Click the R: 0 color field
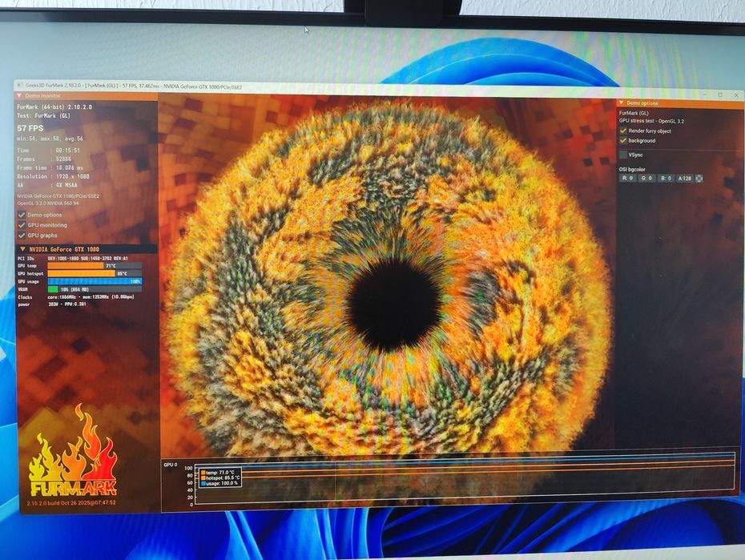Image resolution: width=745 pixels, height=560 pixels. click(627, 178)
